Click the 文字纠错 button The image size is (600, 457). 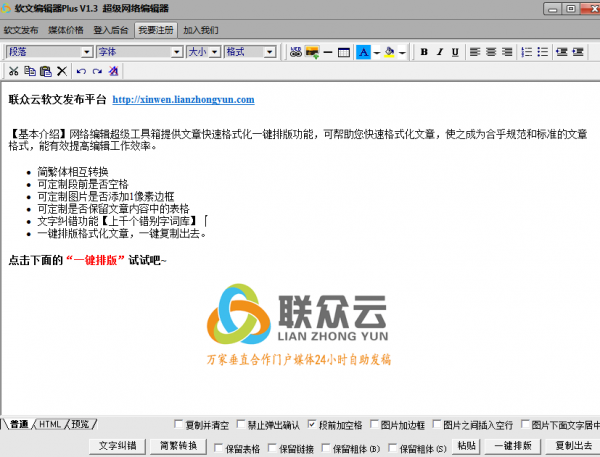[117, 446]
